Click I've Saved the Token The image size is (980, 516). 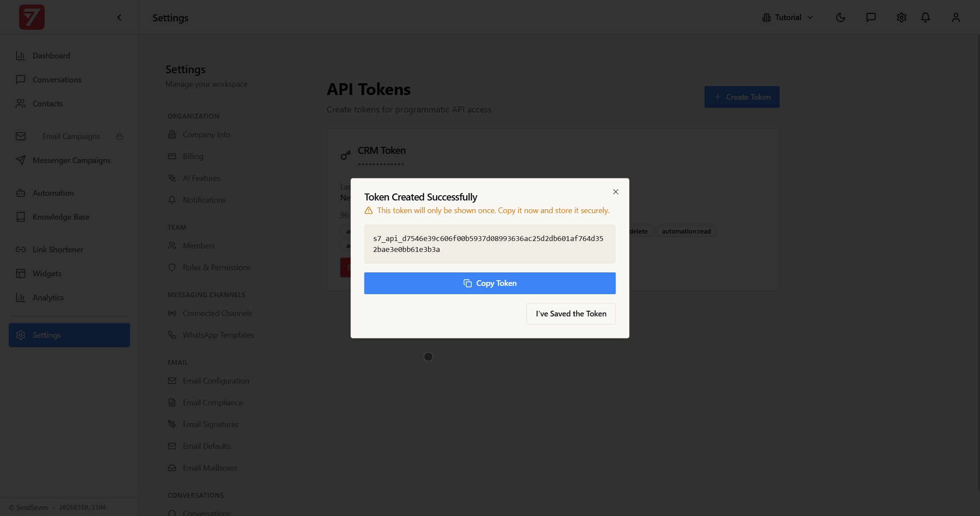point(571,314)
